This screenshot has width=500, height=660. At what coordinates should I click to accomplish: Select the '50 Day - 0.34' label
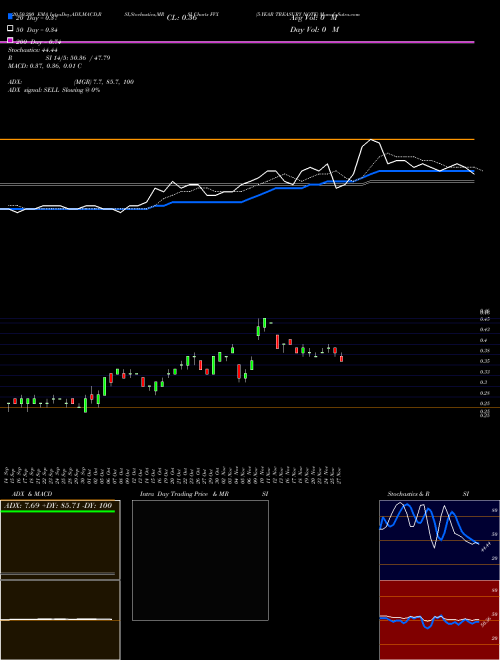point(37,30)
